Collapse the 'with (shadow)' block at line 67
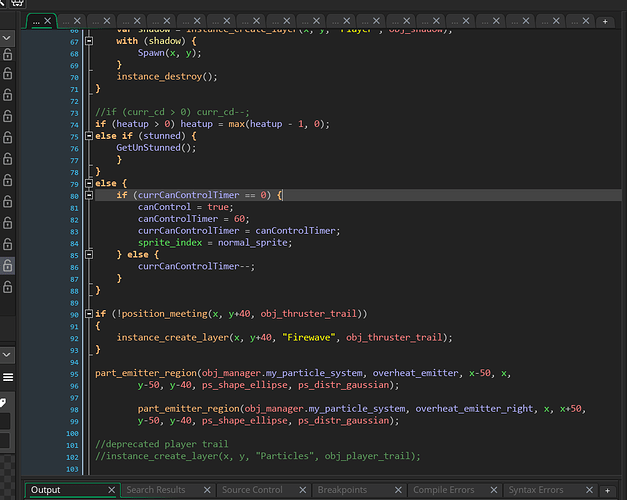 click(x=89, y=41)
